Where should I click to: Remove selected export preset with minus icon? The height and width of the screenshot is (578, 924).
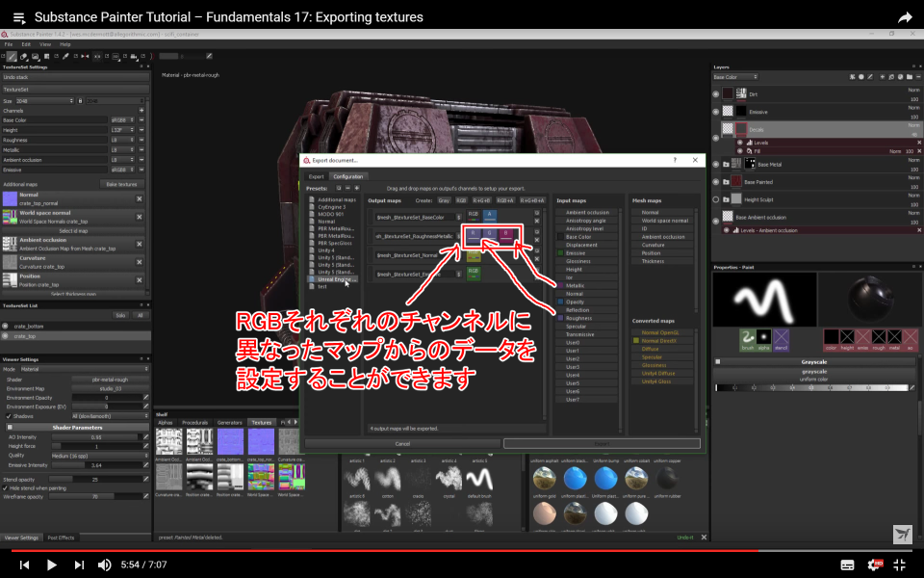(347, 188)
